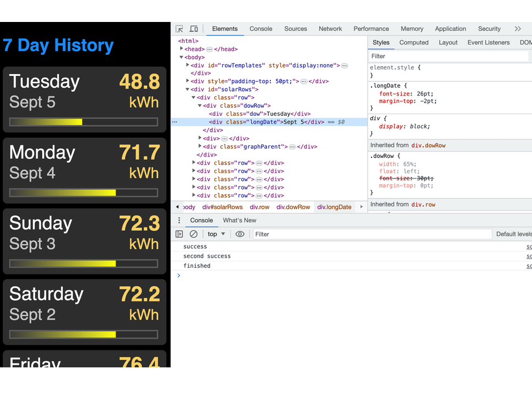Screen dimensions: 532x408
Task: Click the 7 Day History heading
Action: pyautogui.click(x=58, y=46)
